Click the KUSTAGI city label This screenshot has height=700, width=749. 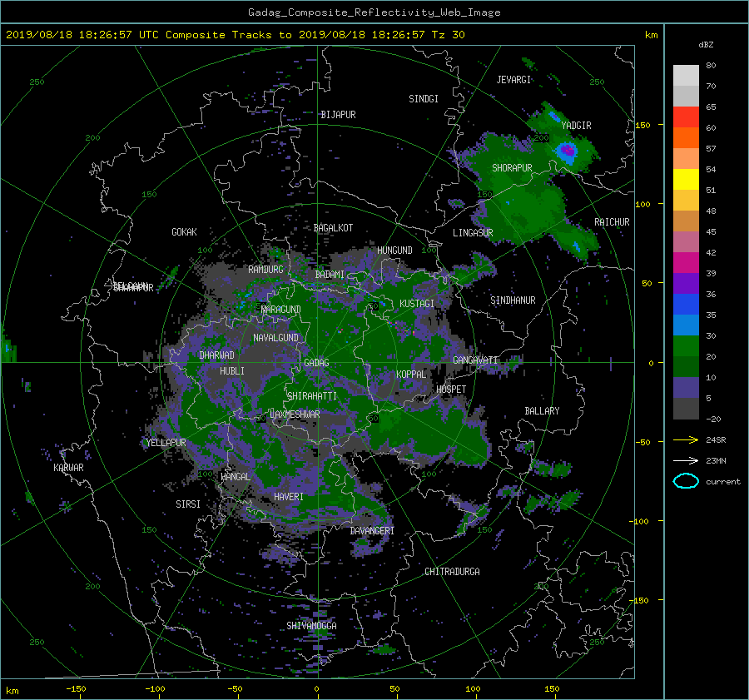click(x=417, y=304)
